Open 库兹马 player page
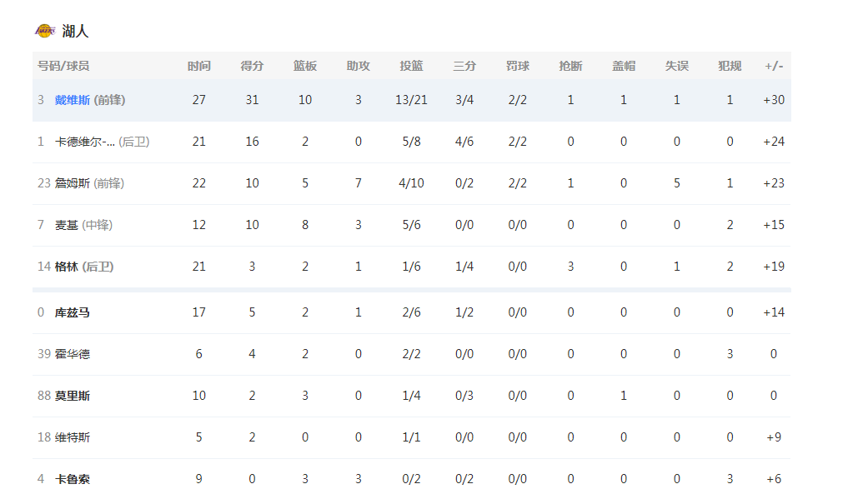This screenshot has height=499, width=868. coord(73,312)
